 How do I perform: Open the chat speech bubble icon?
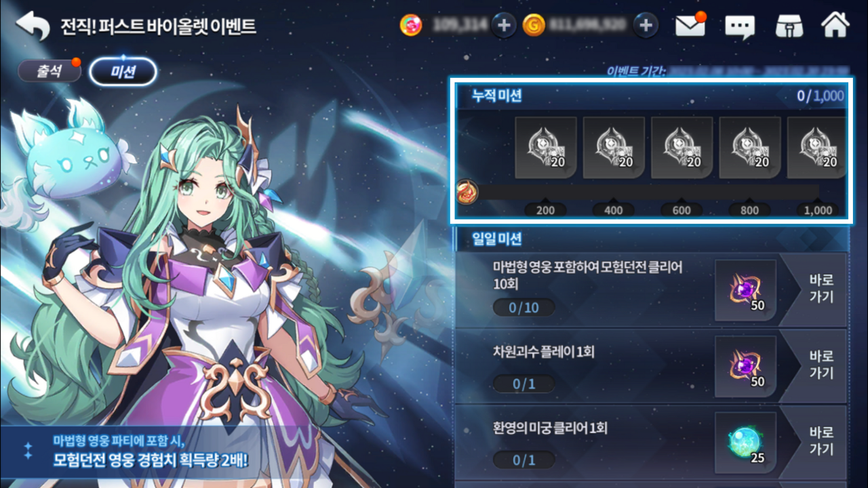click(x=740, y=27)
